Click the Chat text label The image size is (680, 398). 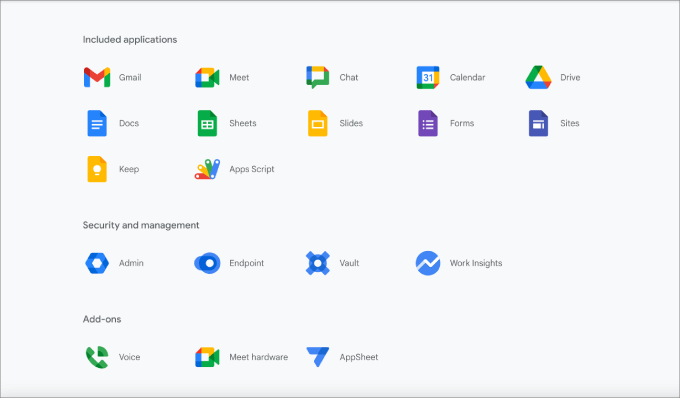tap(349, 78)
